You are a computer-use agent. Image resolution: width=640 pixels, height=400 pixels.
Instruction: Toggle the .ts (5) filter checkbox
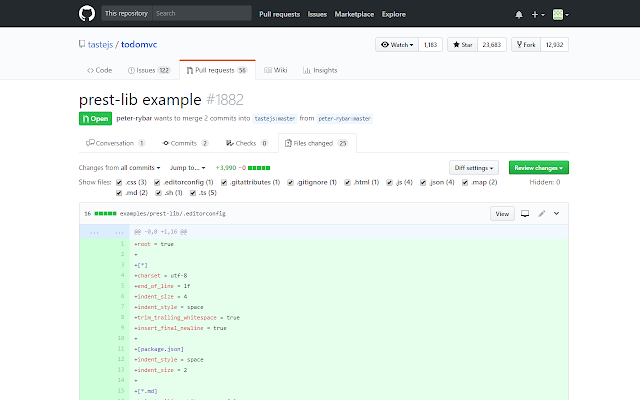click(193, 193)
